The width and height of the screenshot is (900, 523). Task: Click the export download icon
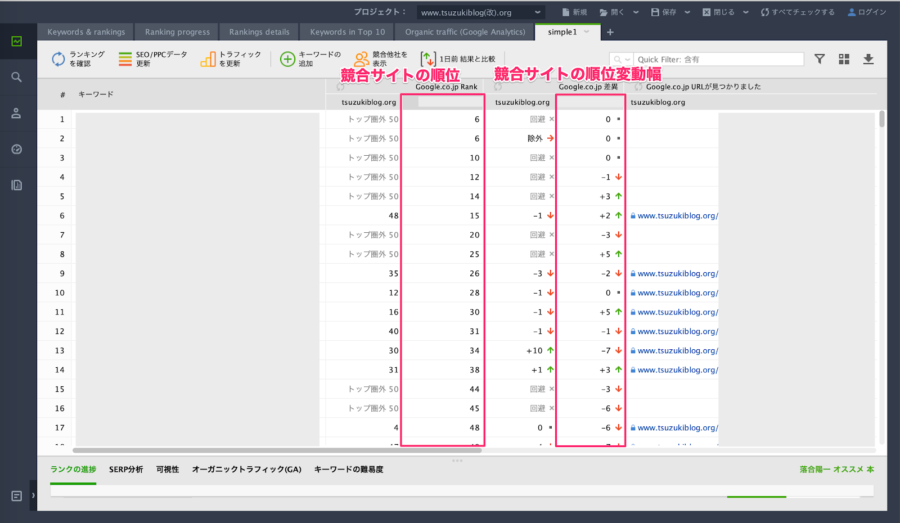tap(868, 59)
